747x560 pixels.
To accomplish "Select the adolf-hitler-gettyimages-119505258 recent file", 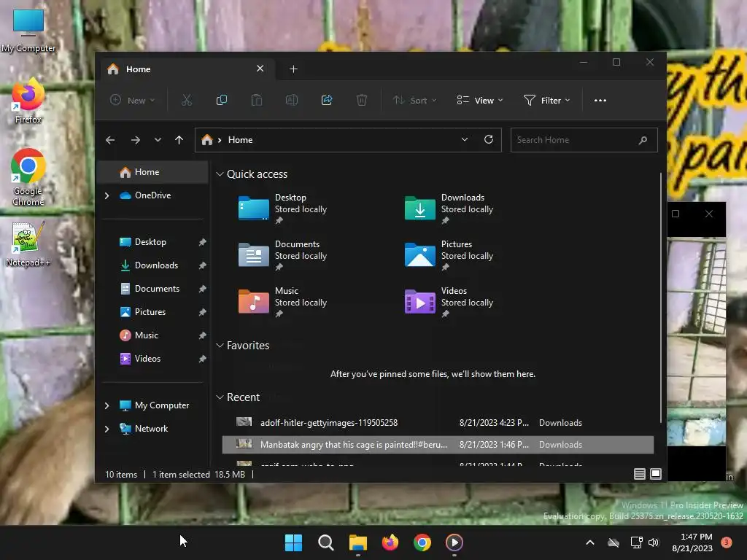I will [x=438, y=422].
